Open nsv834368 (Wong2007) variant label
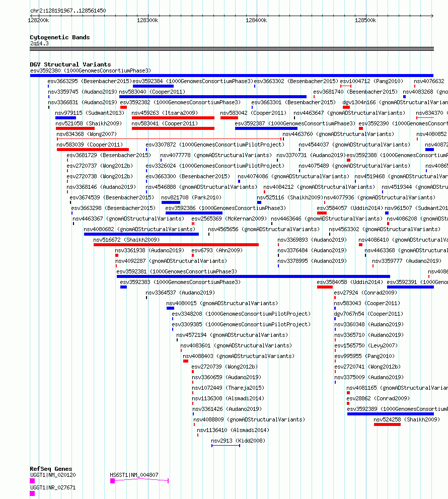448x499 pixels. pyautogui.click(x=87, y=134)
